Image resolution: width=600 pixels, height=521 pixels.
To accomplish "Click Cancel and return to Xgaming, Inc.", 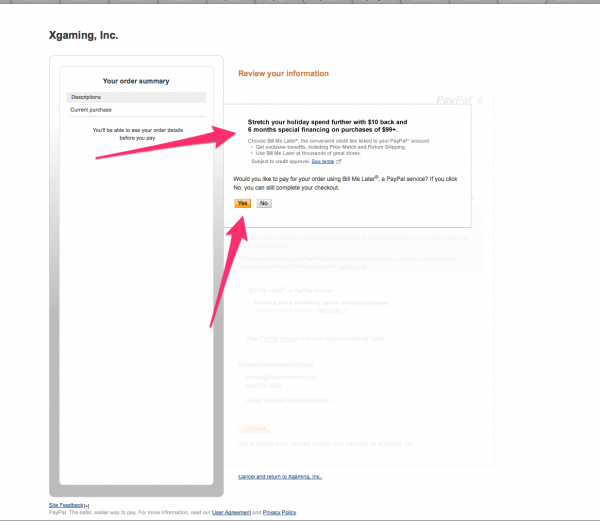I will 280,477.
